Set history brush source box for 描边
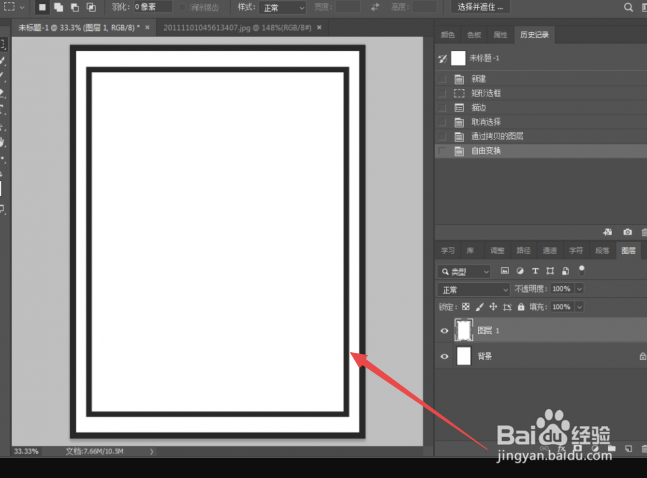The height and width of the screenshot is (478, 647). pyautogui.click(x=442, y=108)
